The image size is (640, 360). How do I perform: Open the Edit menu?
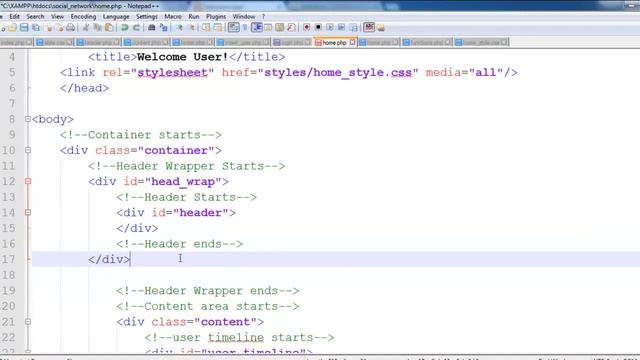pyautogui.click(x=14, y=17)
